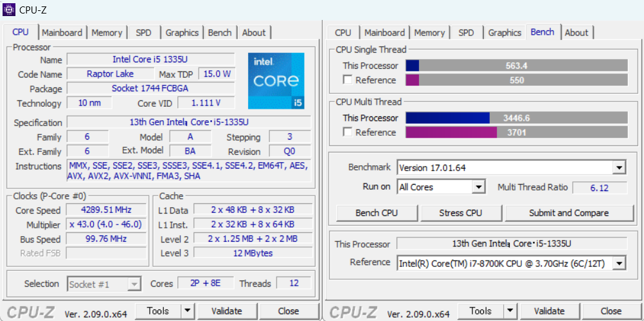
Task: Click the Intel Core i5 logo badge
Action: pyautogui.click(x=276, y=81)
